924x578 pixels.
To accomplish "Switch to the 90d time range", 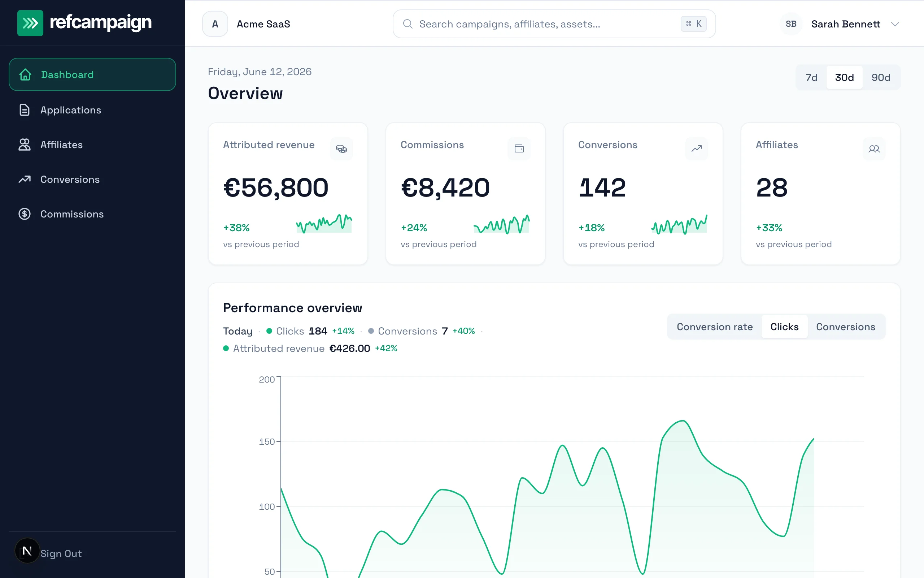I will coord(880,77).
